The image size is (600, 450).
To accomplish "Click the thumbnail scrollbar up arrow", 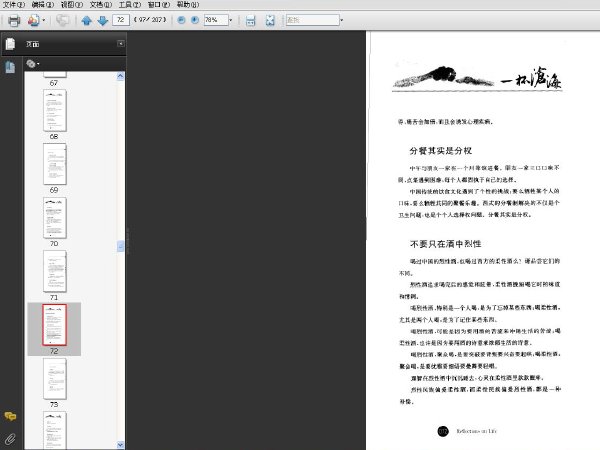I will (120, 76).
